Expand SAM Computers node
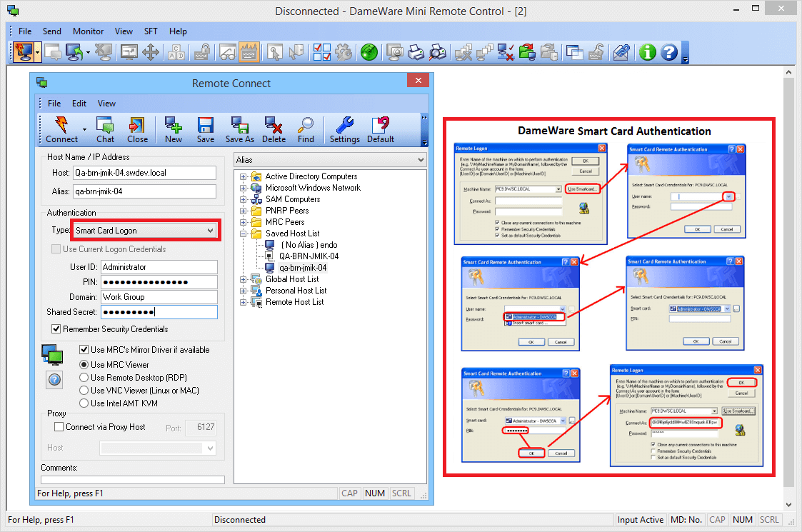The height and width of the screenshot is (532, 802). tap(244, 199)
